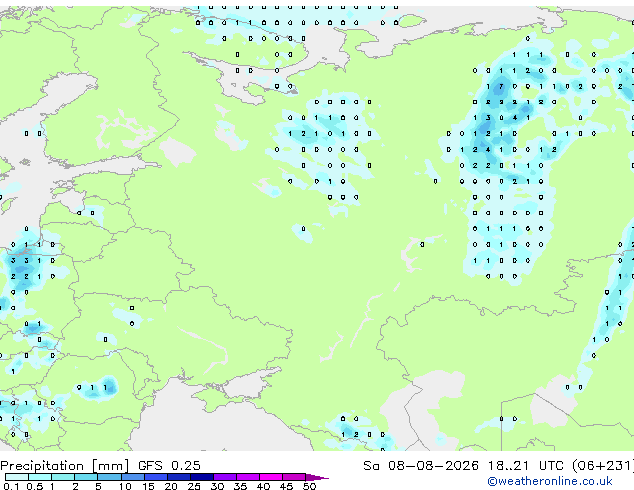Click the 1–2 mm legend color swatch
Viewport: 634px width, 490px height.
63,477
